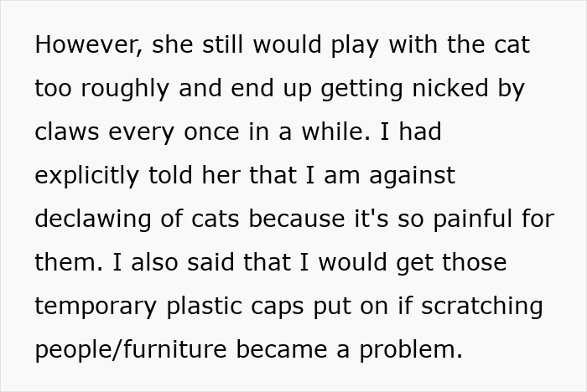Click the word "those" ending the sixth line
Screen dimensions: 587x392
point(475,262)
